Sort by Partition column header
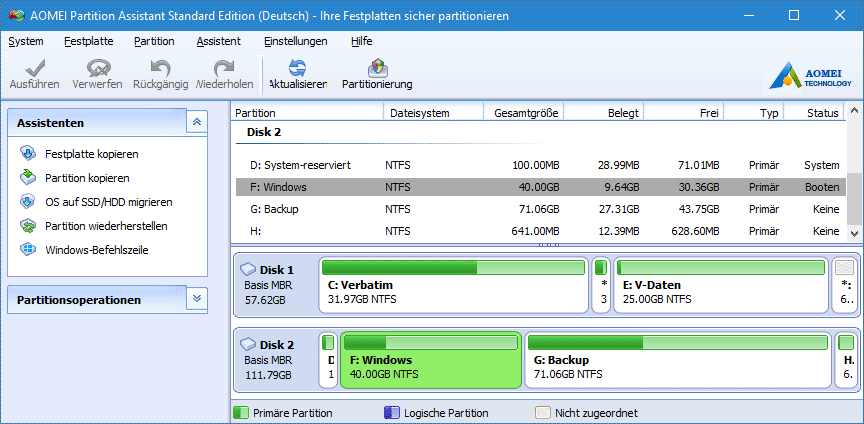The height and width of the screenshot is (424, 864). [306, 113]
